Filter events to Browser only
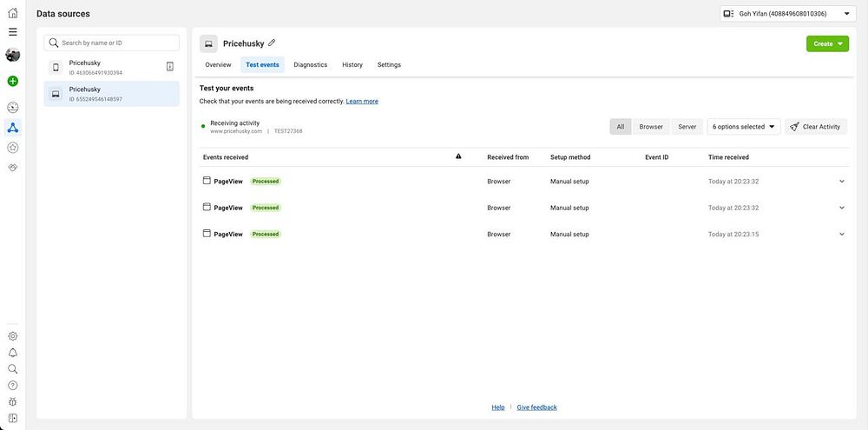868x430 pixels. (651, 127)
